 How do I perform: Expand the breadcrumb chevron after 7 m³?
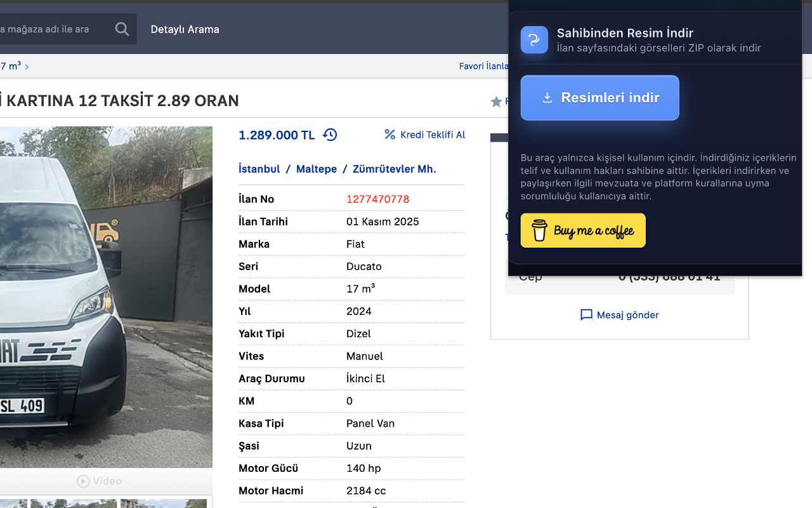(x=27, y=66)
